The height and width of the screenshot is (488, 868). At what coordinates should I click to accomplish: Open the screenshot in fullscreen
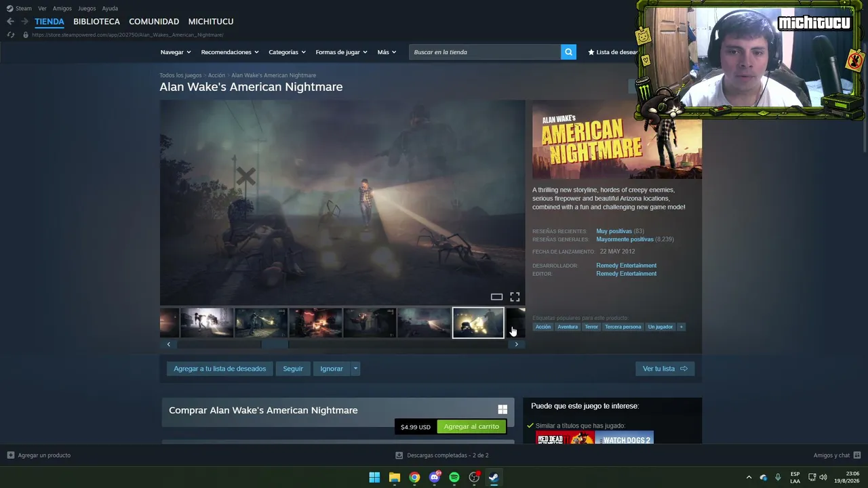515,297
